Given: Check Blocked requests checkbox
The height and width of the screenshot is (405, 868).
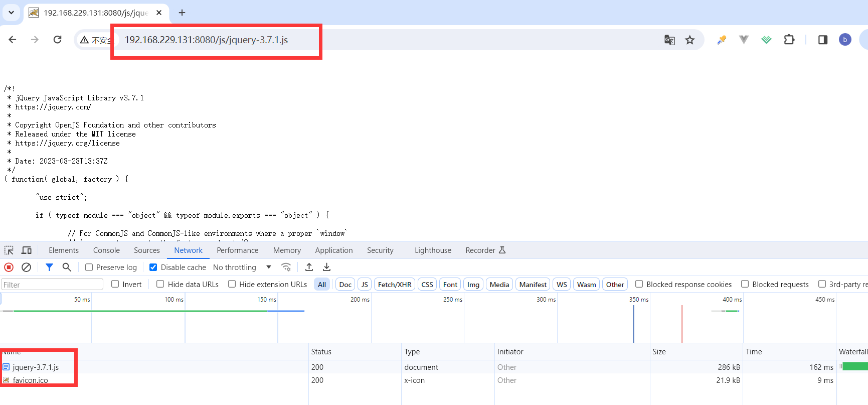Looking at the screenshot, I should [x=745, y=284].
